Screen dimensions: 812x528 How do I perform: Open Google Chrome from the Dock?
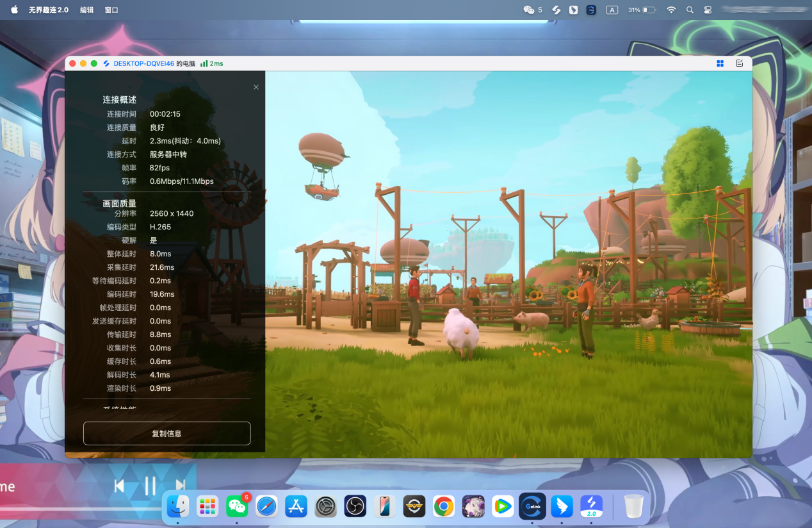coord(444,506)
